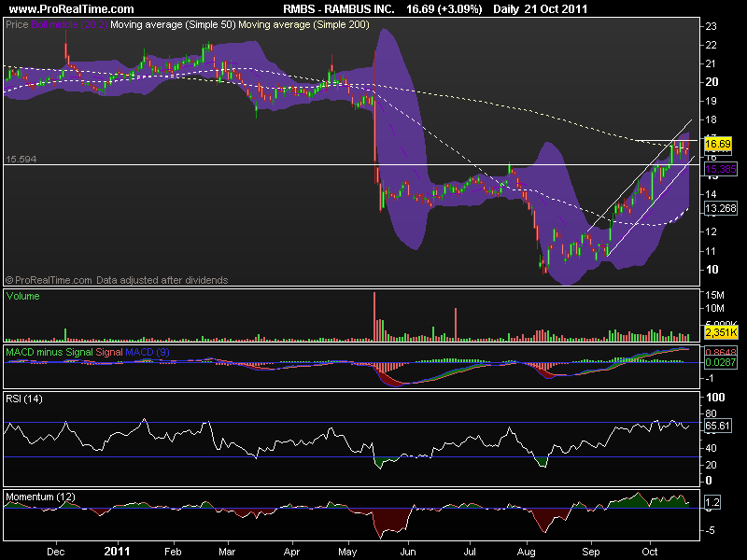Click the Momentum (12) panel label

coord(40,497)
